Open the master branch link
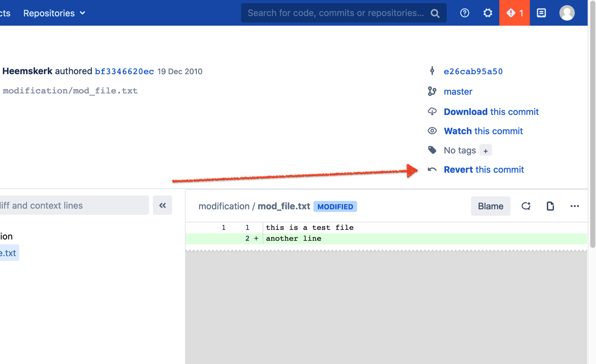 click(x=458, y=92)
